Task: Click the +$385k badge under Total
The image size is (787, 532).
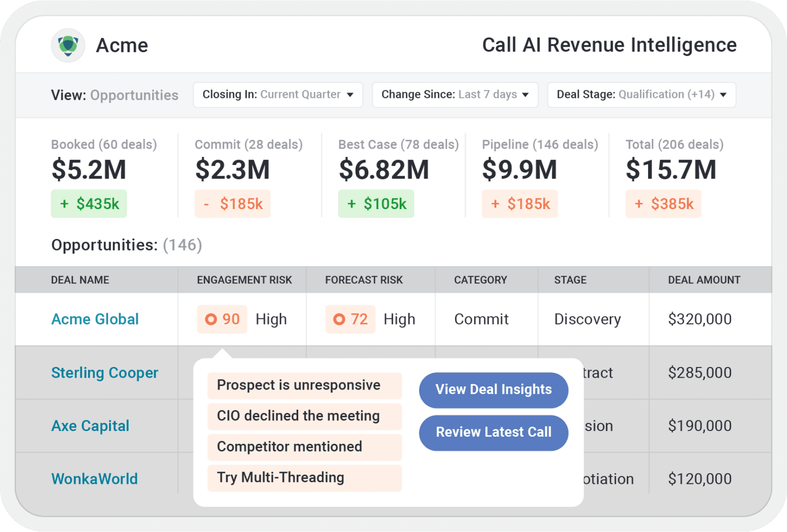Action: [664, 203]
